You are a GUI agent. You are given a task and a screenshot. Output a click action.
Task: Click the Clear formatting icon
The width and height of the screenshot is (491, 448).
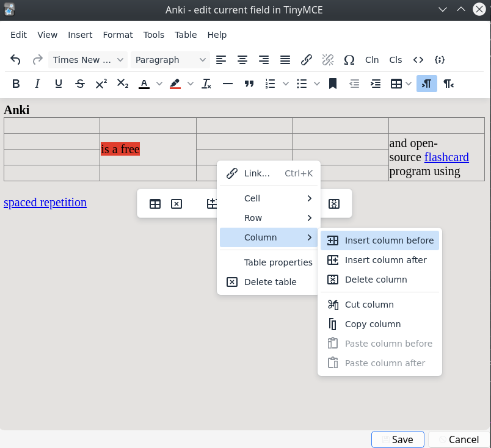tap(206, 84)
